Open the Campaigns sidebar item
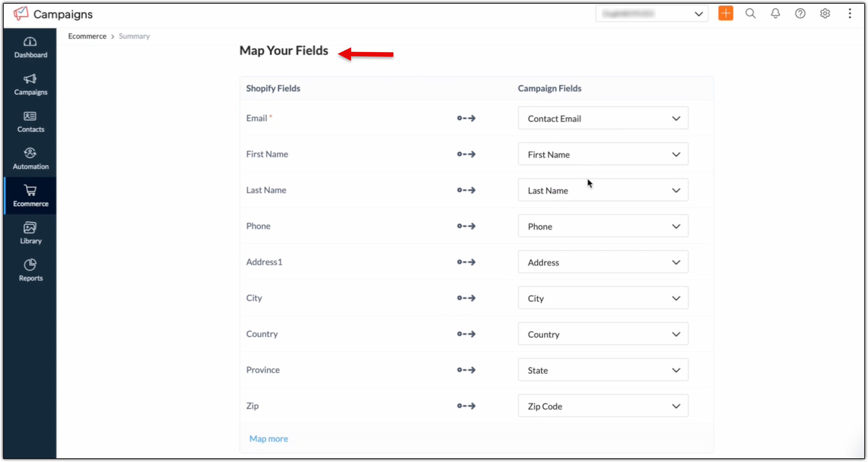 point(30,85)
